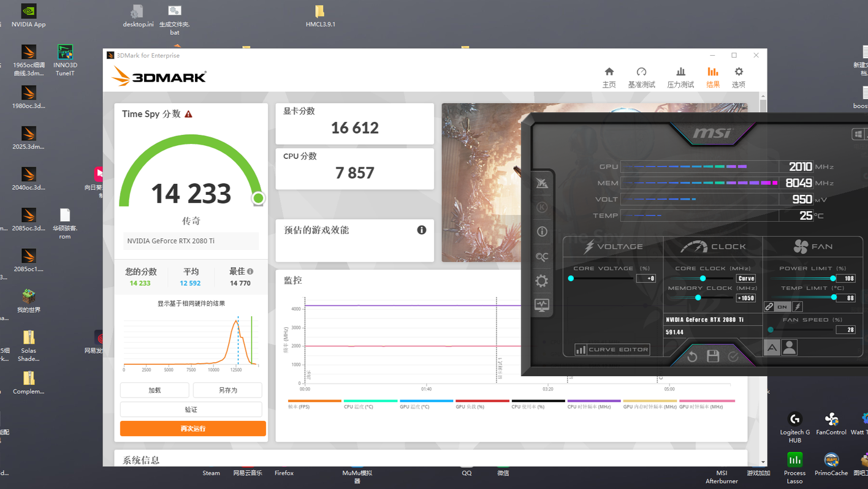Open the 1980oc.3dm desktop result file
868x489 pixels.
[x=28, y=97]
